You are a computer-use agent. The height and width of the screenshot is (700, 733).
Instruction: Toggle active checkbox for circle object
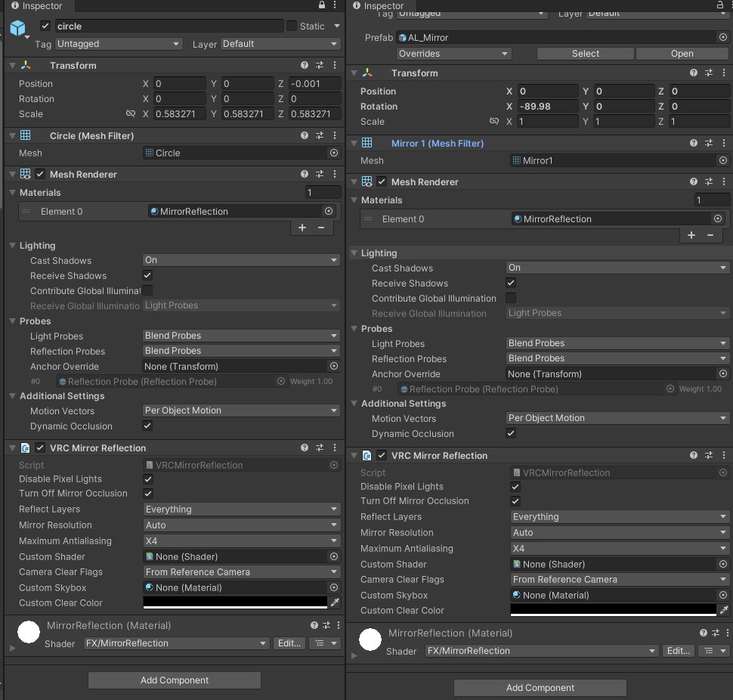coord(45,26)
